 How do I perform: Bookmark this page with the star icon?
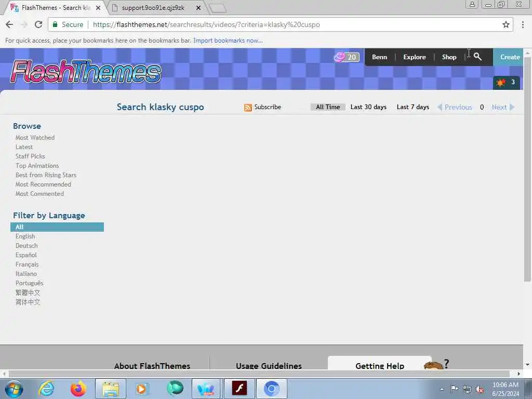point(506,24)
